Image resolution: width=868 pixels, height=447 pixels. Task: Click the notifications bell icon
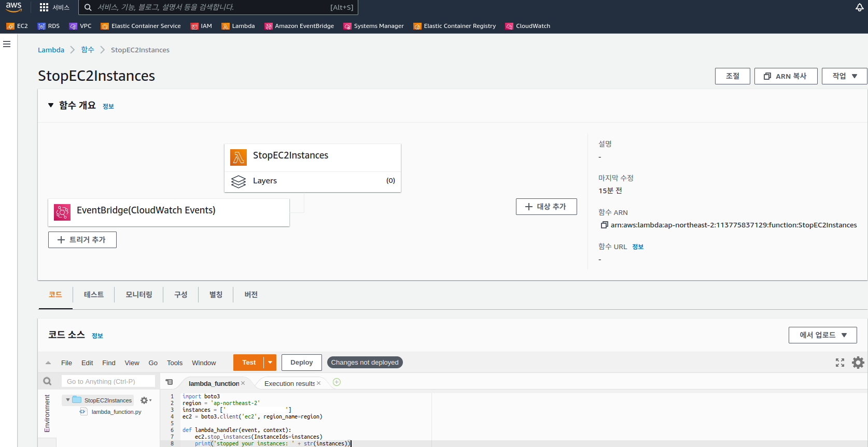[x=859, y=7]
